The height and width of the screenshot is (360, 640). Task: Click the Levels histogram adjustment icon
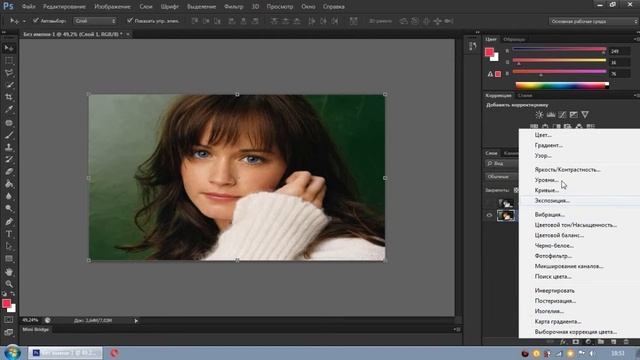tap(551, 115)
